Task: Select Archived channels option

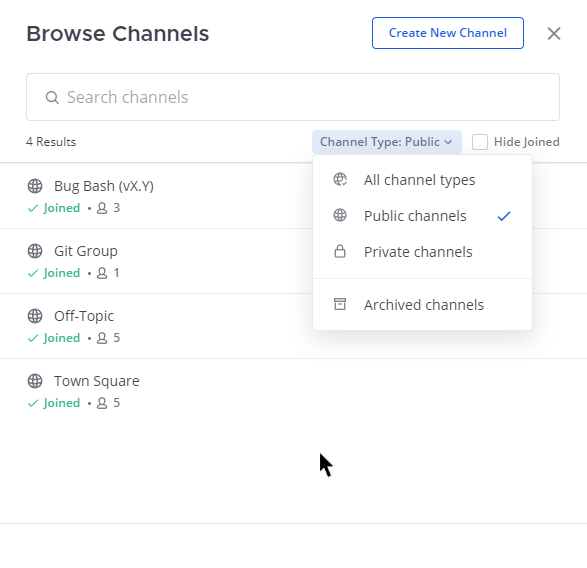Action: click(422, 305)
